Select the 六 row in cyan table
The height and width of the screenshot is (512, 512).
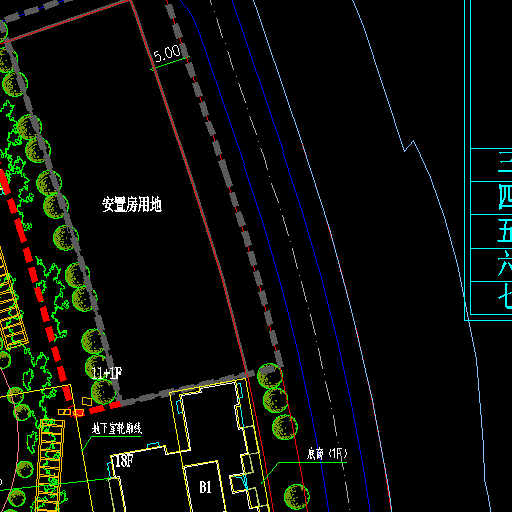click(491, 265)
